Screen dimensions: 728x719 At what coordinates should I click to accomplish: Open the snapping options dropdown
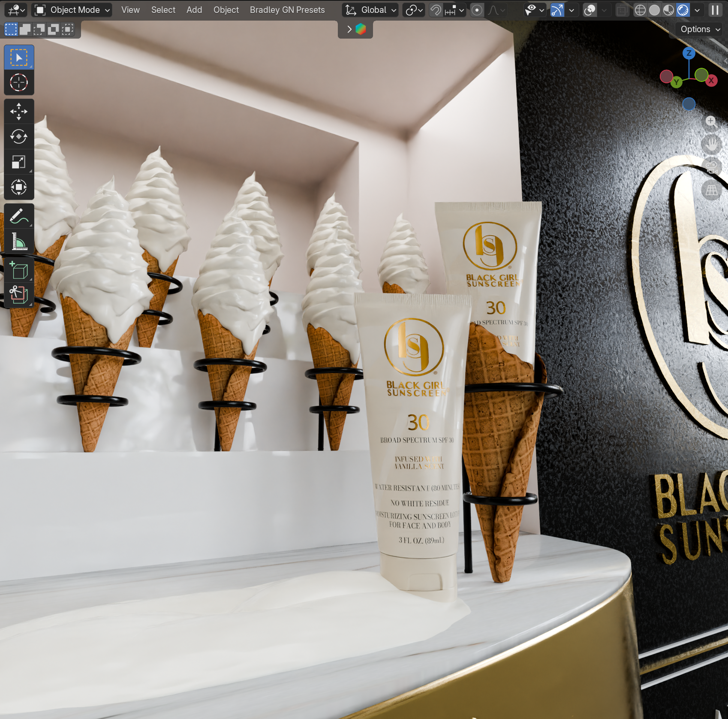point(454,10)
